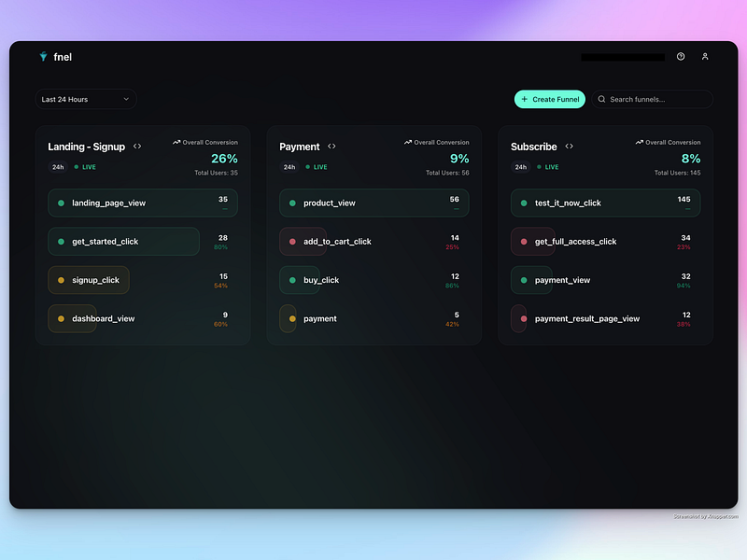
Task: Select the product_view step
Action: (374, 203)
